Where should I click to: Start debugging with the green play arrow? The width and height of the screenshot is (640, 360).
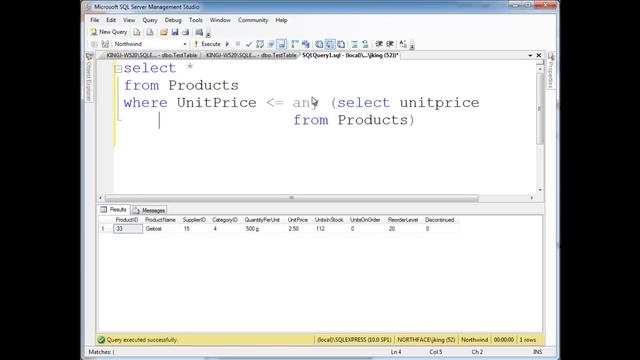point(227,44)
